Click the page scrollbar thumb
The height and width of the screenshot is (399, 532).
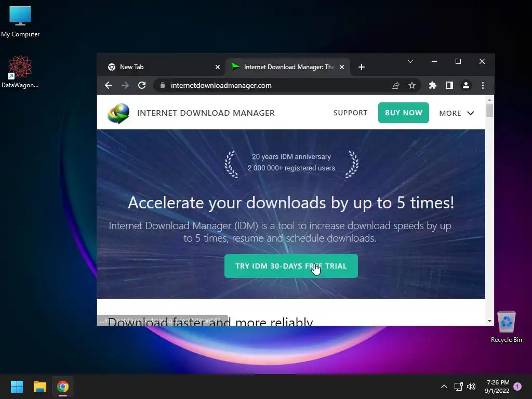pos(489,111)
